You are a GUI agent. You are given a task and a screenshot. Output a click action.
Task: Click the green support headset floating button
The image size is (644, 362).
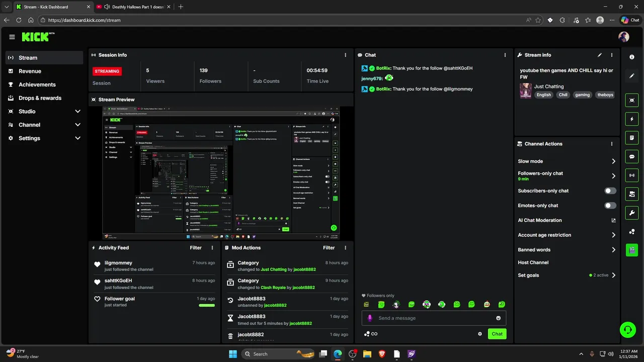pyautogui.click(x=628, y=330)
